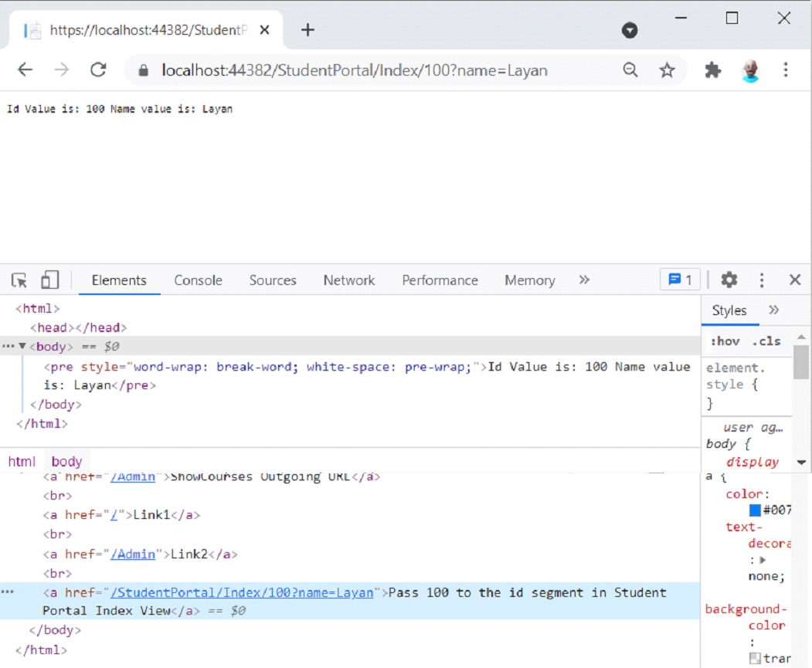Collapse the body node triangle
Screen dimensions: 812x668
point(22,346)
